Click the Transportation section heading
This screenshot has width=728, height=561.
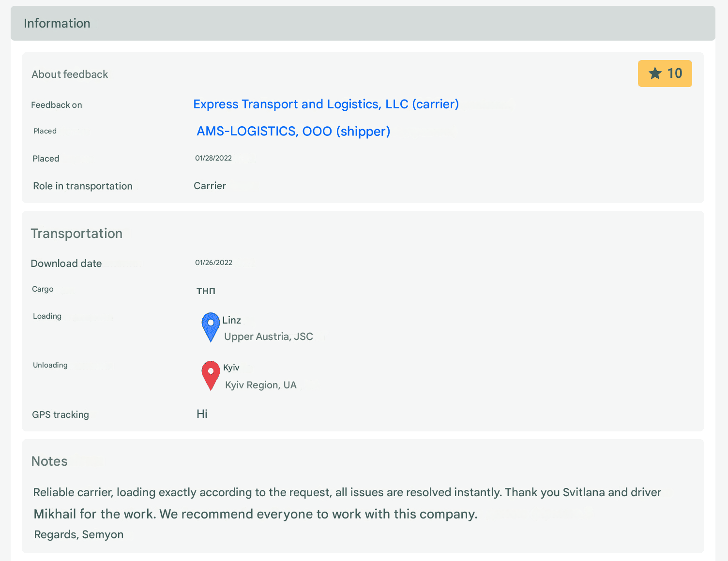76,234
